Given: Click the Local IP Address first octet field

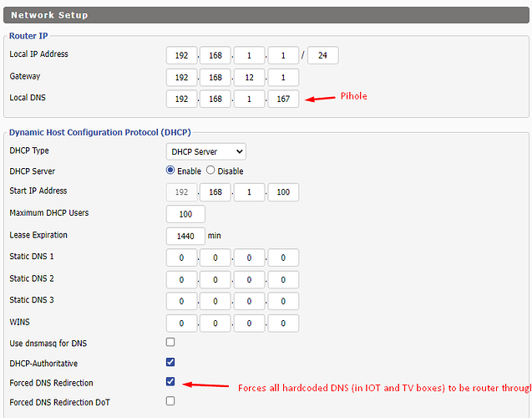Looking at the screenshot, I should click(181, 56).
